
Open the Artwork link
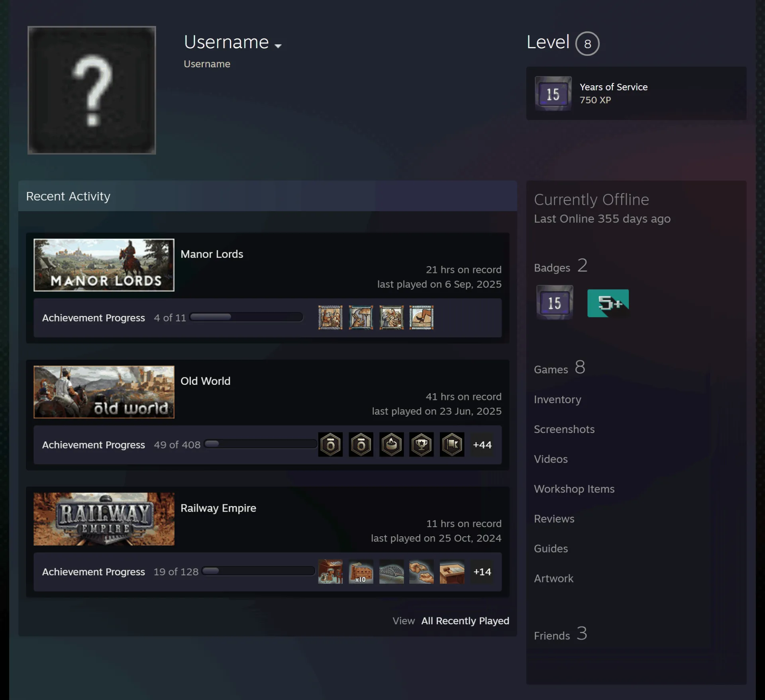[553, 578]
